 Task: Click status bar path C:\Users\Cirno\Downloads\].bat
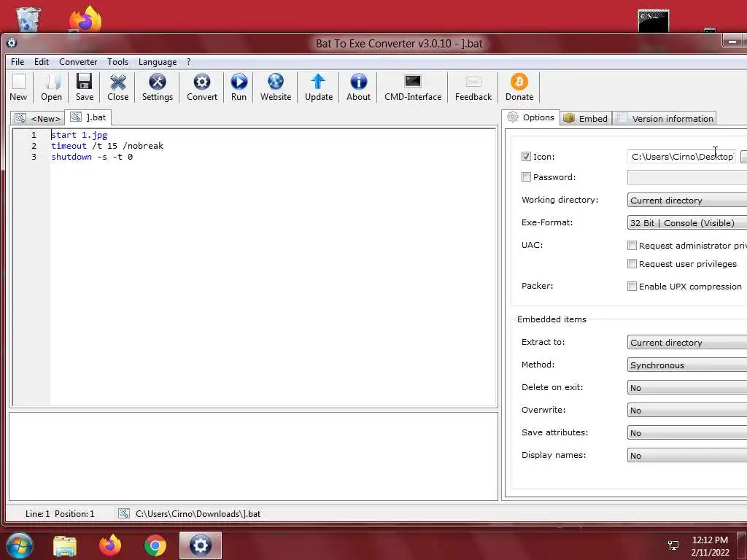pos(198,513)
